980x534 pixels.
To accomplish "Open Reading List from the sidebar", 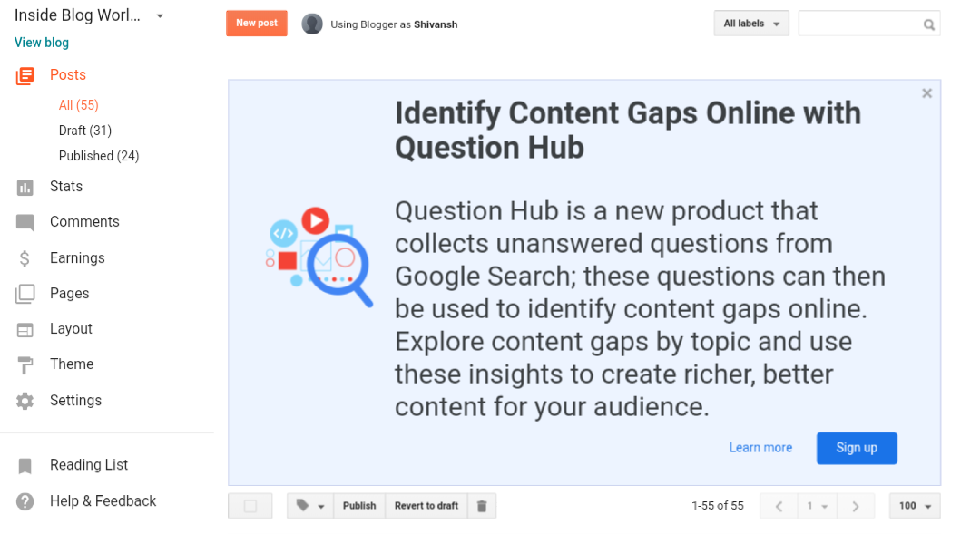I will pos(89,465).
